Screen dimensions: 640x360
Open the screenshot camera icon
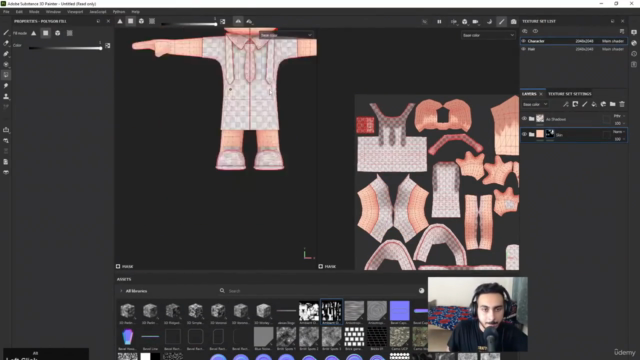coord(513,22)
